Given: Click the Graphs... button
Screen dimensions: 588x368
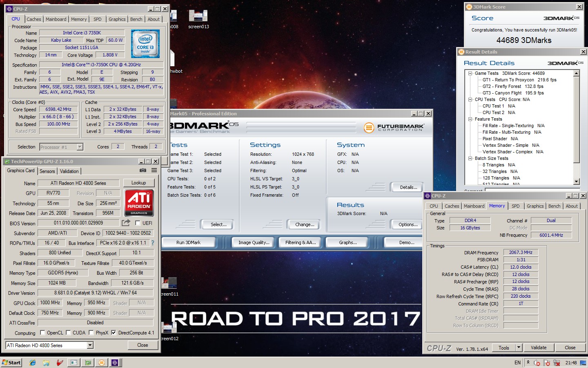Looking at the screenshot, I should coord(348,242).
